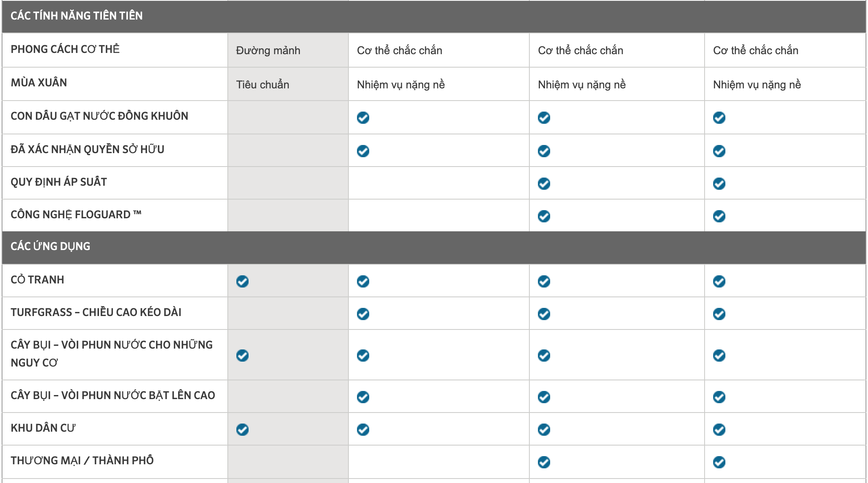Click first checkmark in TURFGRASS – CHIỀU CAO KÉO DÀI row

pyautogui.click(x=363, y=314)
